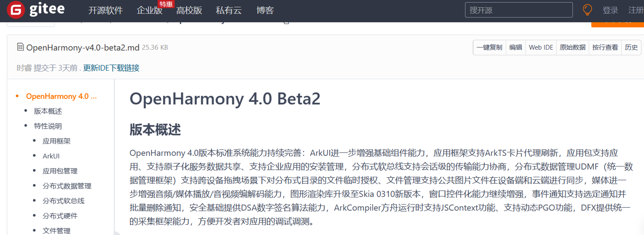Open file 历史 button
This screenshot has width=644, height=235.
tap(631, 47)
